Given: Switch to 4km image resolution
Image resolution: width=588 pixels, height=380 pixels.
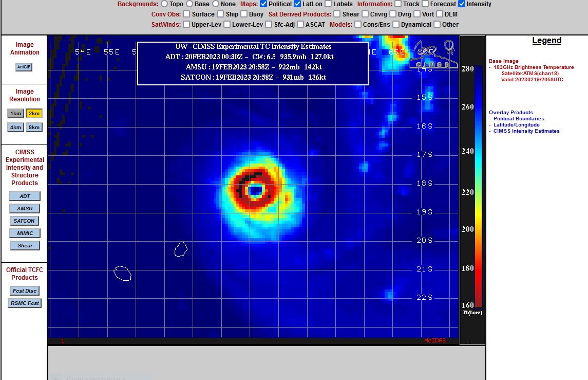Looking at the screenshot, I should tap(16, 127).
